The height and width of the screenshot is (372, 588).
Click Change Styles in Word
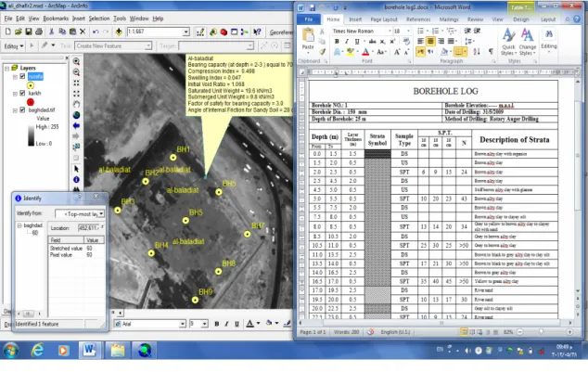(x=527, y=42)
